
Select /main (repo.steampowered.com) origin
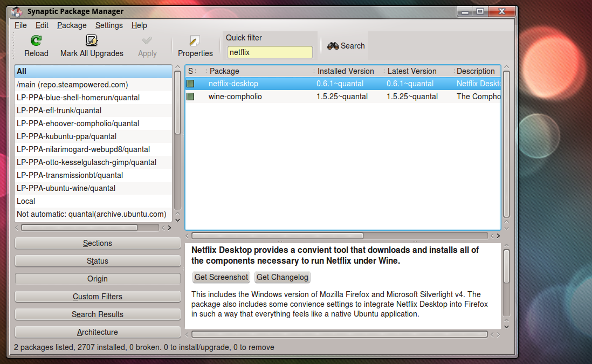(x=93, y=85)
